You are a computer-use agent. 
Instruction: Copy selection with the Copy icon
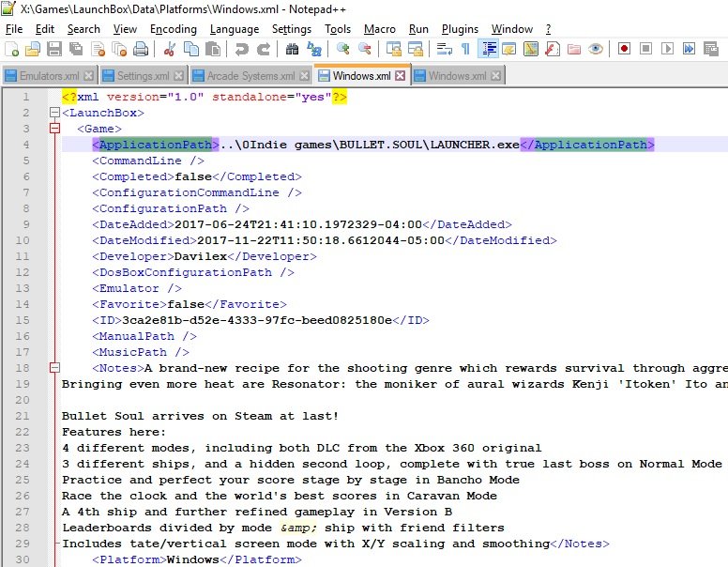(191, 49)
